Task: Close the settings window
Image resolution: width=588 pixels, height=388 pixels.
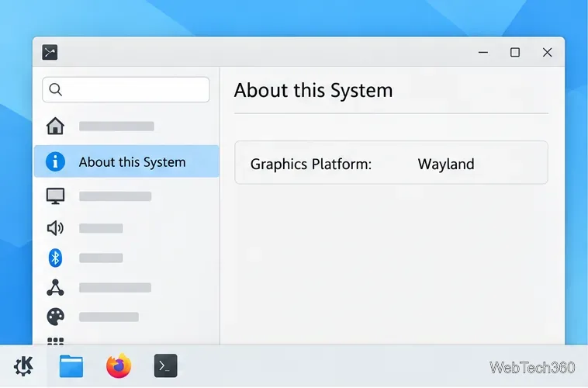Action: (x=547, y=52)
